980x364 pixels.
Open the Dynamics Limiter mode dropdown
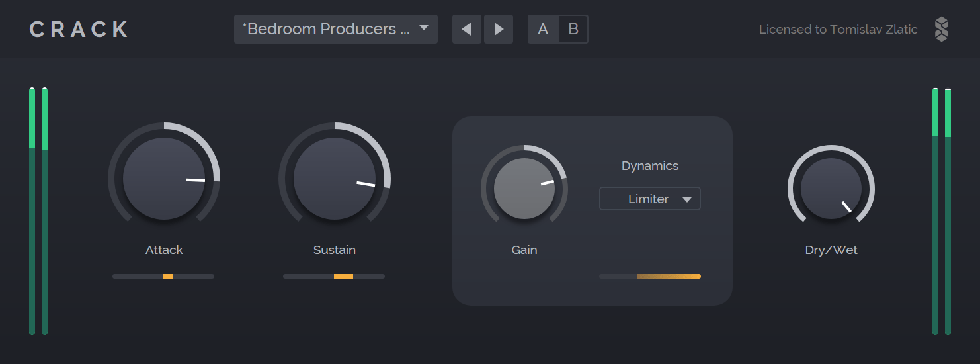[649, 199]
